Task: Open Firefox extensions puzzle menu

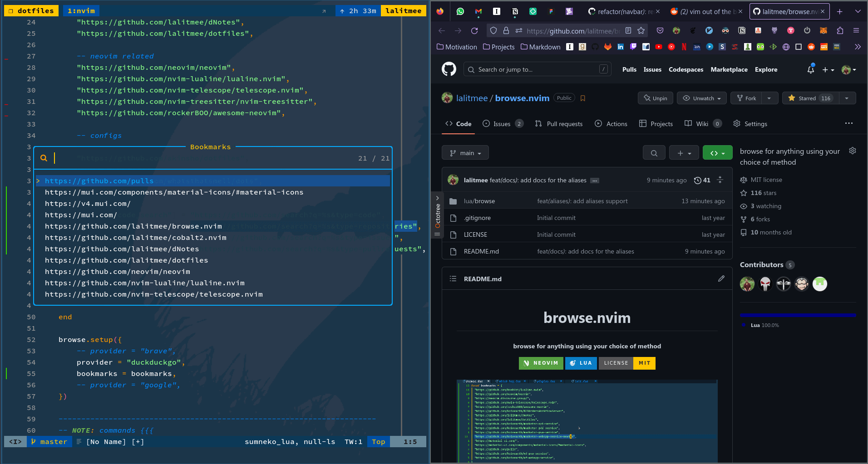Action: (840, 30)
